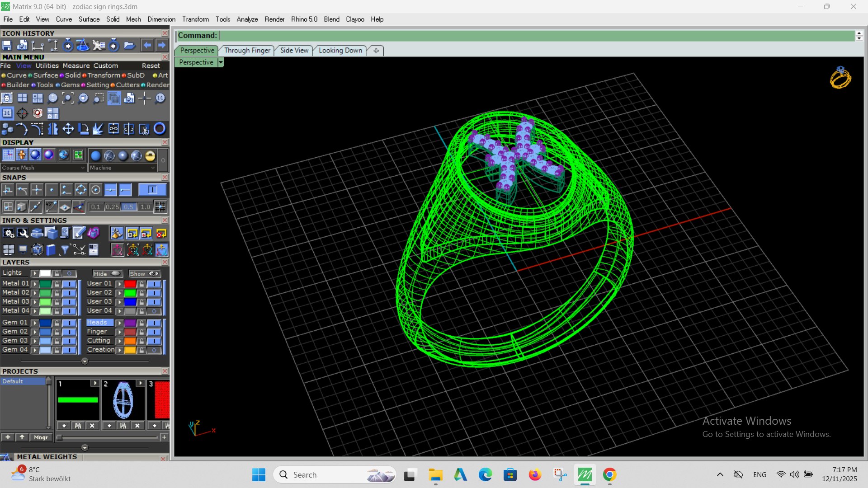Switch to the Looking Down tab
The image size is (868, 488).
[340, 51]
